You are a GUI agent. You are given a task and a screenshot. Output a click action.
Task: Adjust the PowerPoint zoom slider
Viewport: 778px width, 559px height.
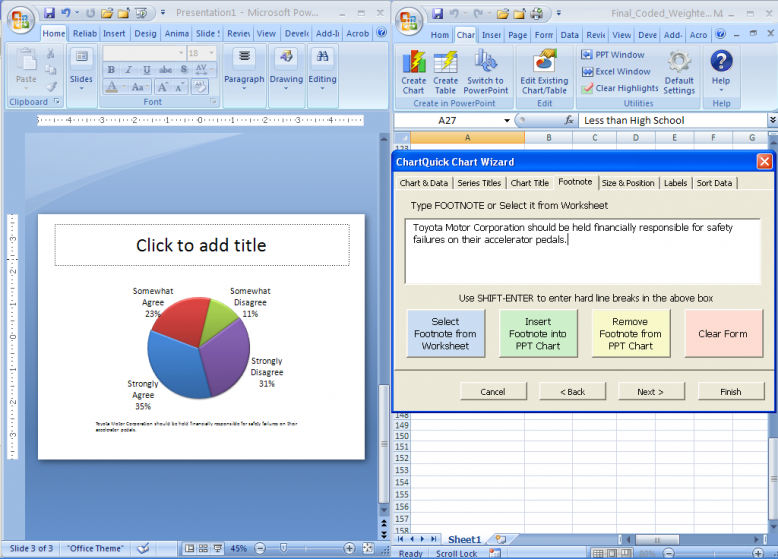pos(283,548)
